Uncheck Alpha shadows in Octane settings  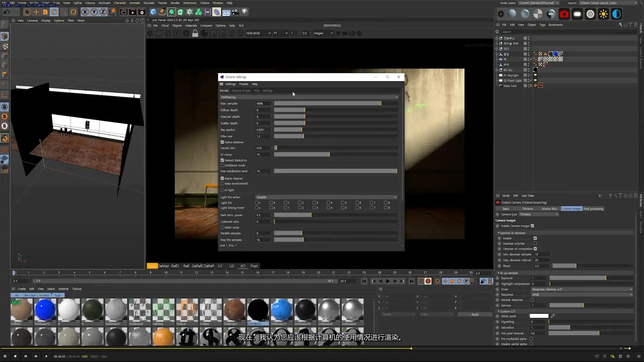pyautogui.click(x=222, y=142)
